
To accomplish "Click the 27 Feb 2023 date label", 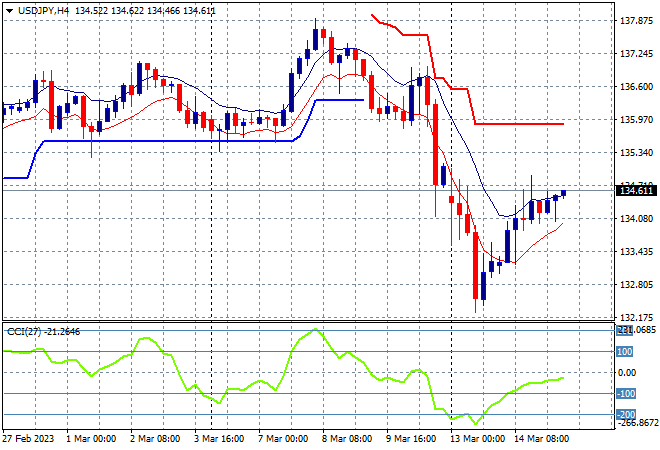I will coord(29,439).
